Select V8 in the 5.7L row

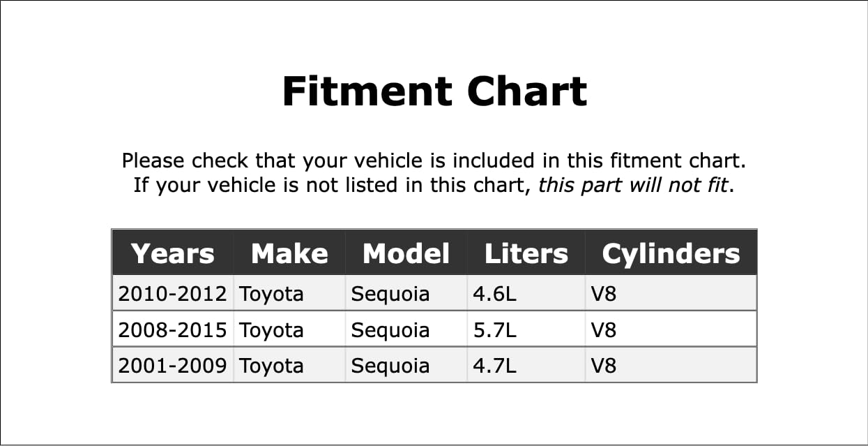pos(604,329)
